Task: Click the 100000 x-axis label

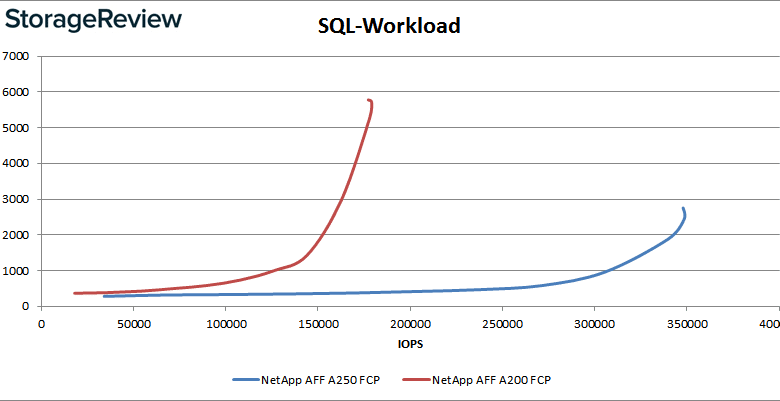Action: coord(226,324)
